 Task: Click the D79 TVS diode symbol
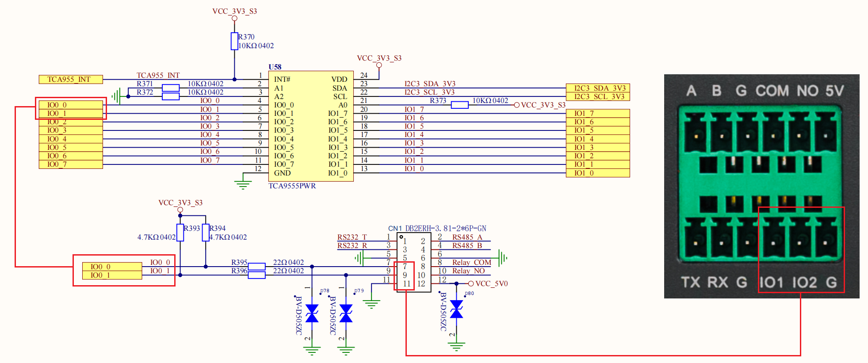pos(346,313)
